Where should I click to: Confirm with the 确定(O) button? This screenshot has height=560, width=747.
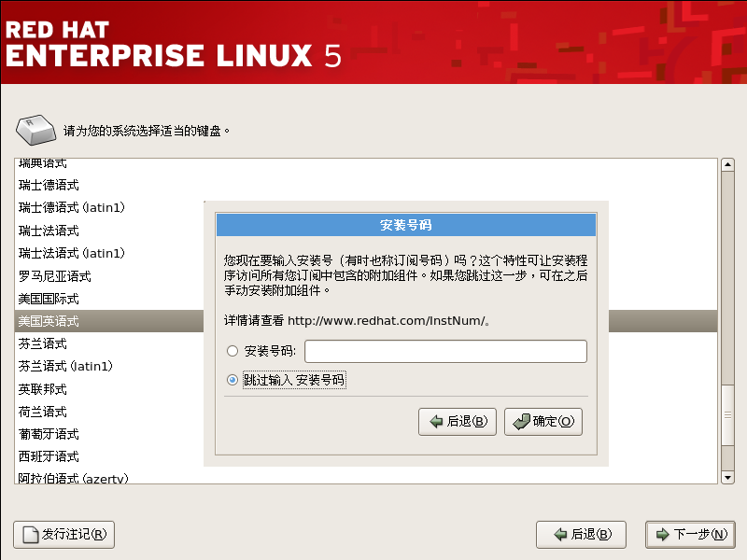coord(543,422)
